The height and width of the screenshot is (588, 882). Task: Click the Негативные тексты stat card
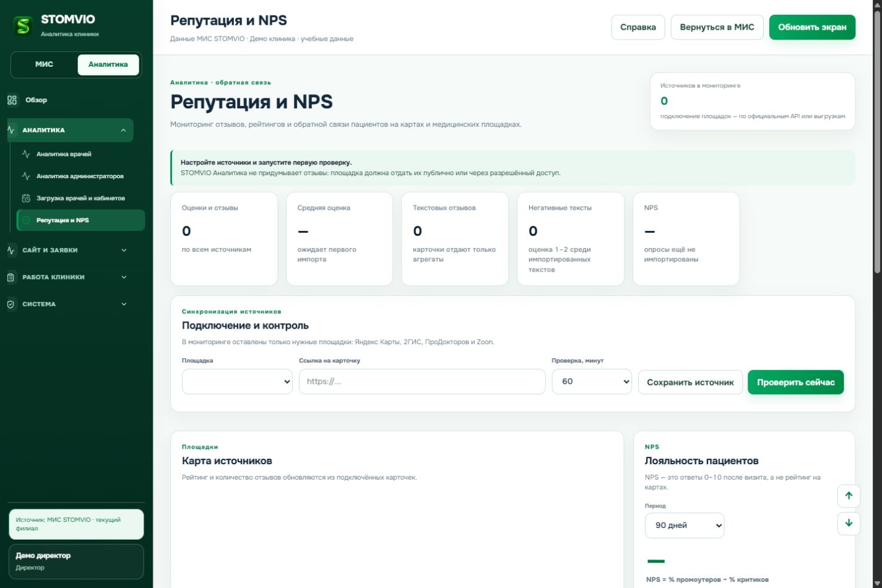click(570, 239)
